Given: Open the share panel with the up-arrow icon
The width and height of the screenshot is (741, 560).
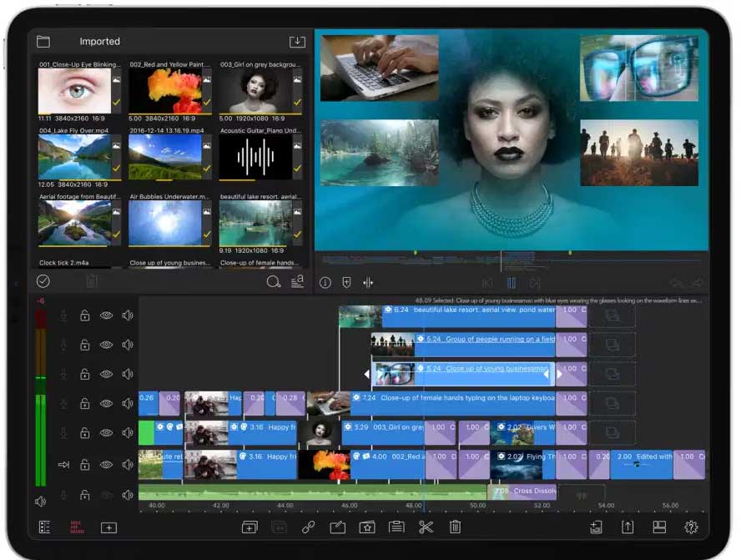Looking at the screenshot, I should [x=628, y=527].
